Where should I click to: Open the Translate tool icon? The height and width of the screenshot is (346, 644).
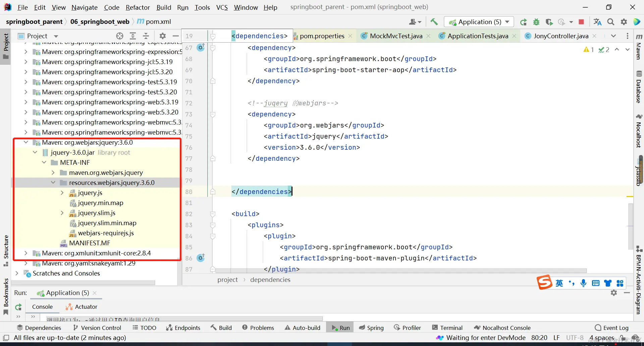pyautogui.click(x=597, y=22)
